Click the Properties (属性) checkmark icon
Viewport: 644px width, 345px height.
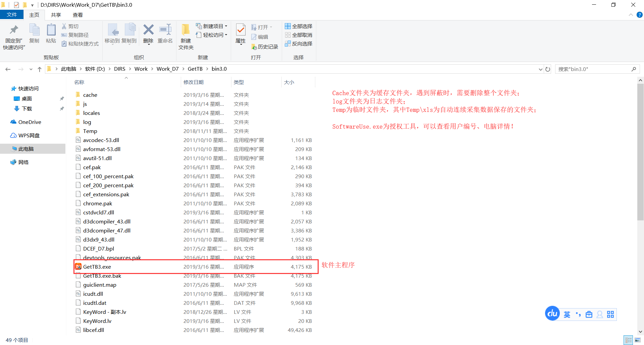[240, 30]
